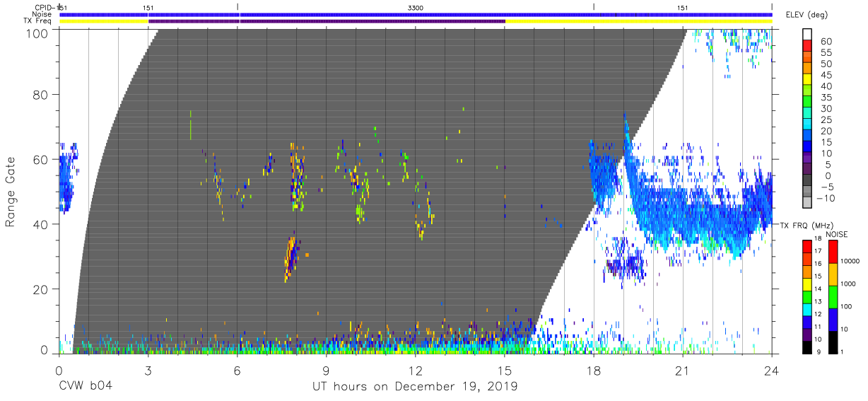868x401 pixels.
Task: Click the x-axis tick label '21'
Action: click(x=683, y=370)
